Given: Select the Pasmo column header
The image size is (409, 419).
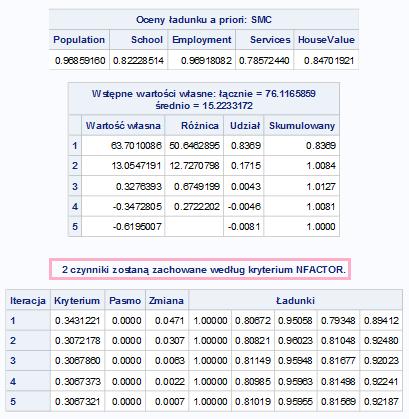Looking at the screenshot, I should pos(125,301).
